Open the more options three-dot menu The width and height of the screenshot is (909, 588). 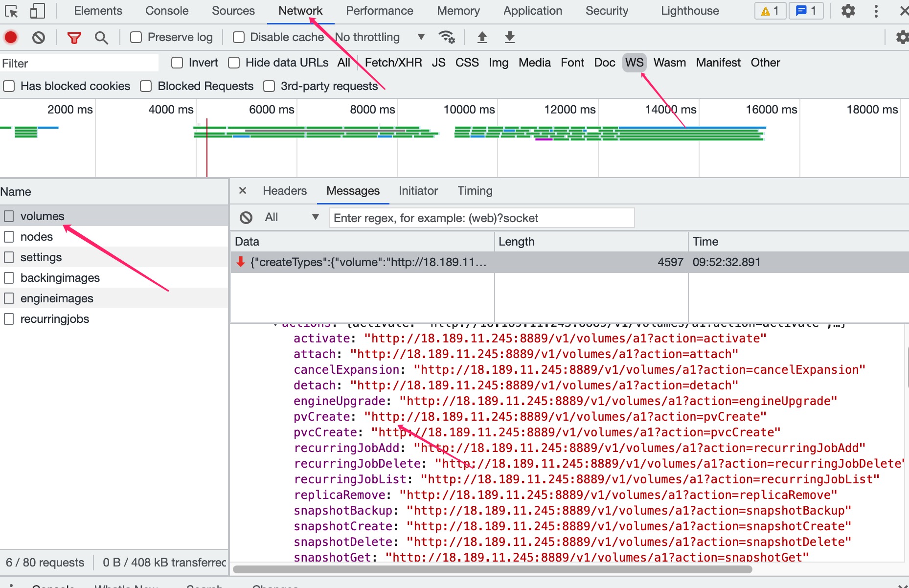(876, 11)
